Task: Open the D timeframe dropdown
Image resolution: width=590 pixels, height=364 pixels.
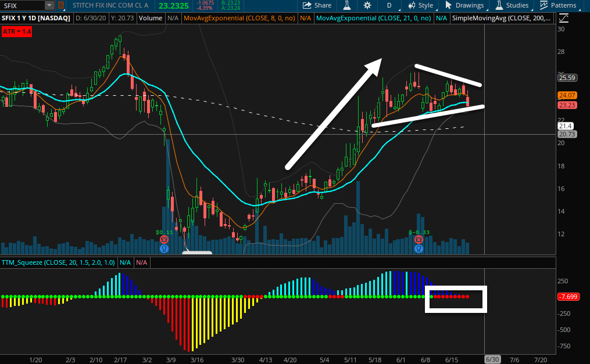Action: 389,5
